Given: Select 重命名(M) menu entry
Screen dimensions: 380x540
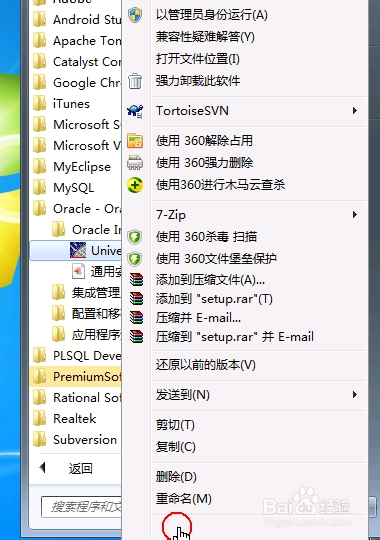Looking at the screenshot, I should click(x=184, y=499).
